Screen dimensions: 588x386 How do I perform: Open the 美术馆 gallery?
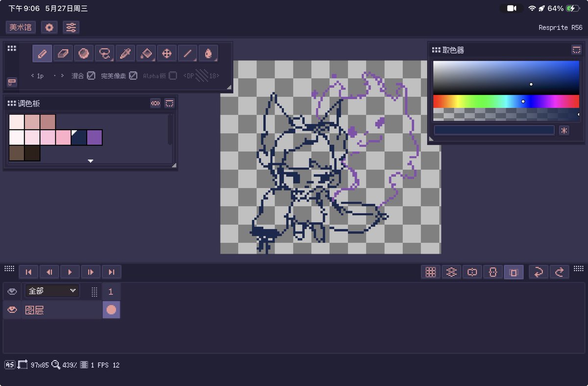21,27
